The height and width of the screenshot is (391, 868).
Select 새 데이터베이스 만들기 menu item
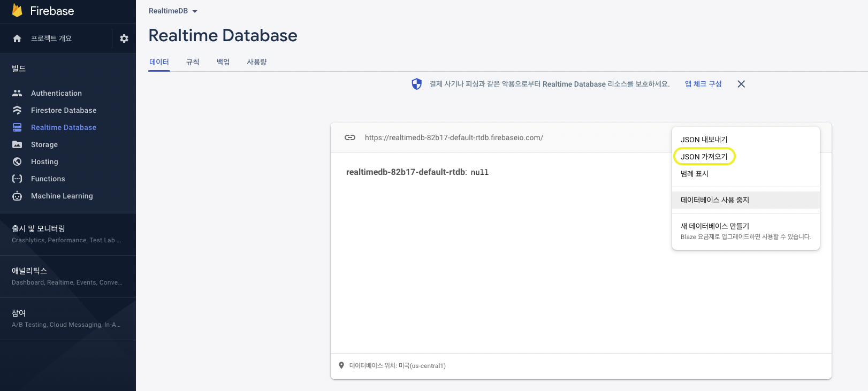(746, 231)
